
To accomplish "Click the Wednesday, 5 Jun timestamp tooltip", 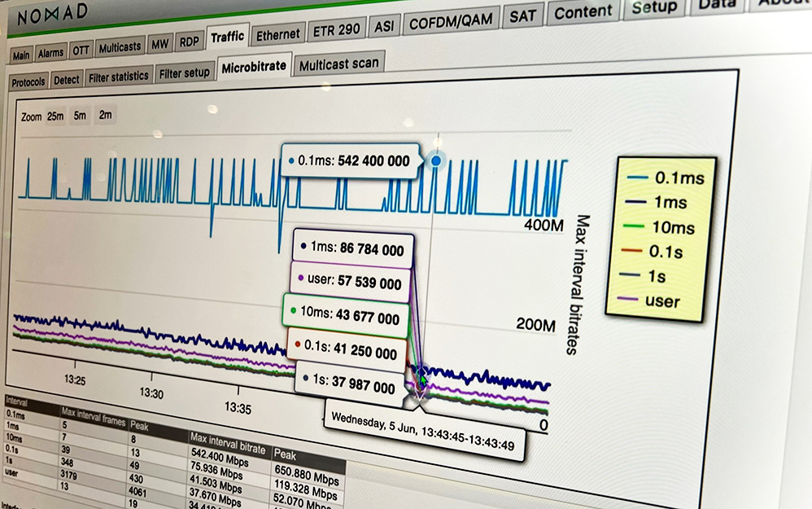I will coord(422,432).
